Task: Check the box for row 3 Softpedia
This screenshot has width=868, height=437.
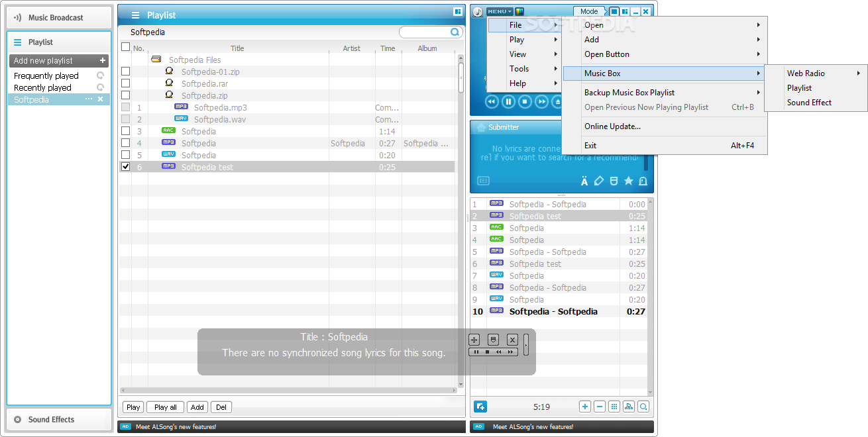Action: 126,131
